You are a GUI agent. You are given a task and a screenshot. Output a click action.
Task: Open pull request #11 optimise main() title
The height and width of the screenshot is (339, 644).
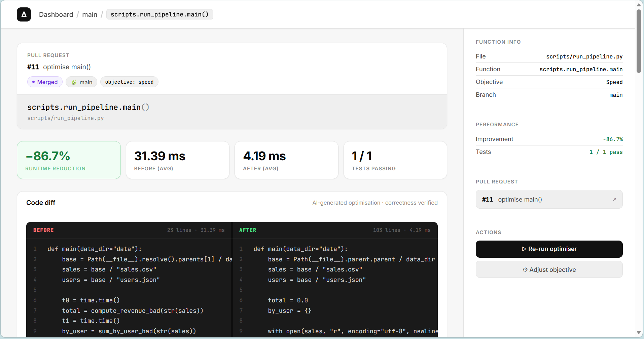59,67
